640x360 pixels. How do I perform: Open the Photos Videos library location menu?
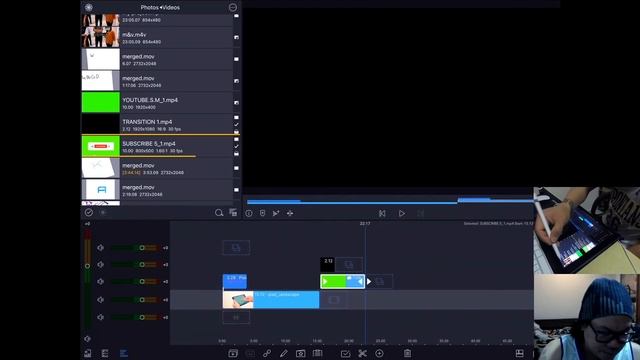coord(160,7)
